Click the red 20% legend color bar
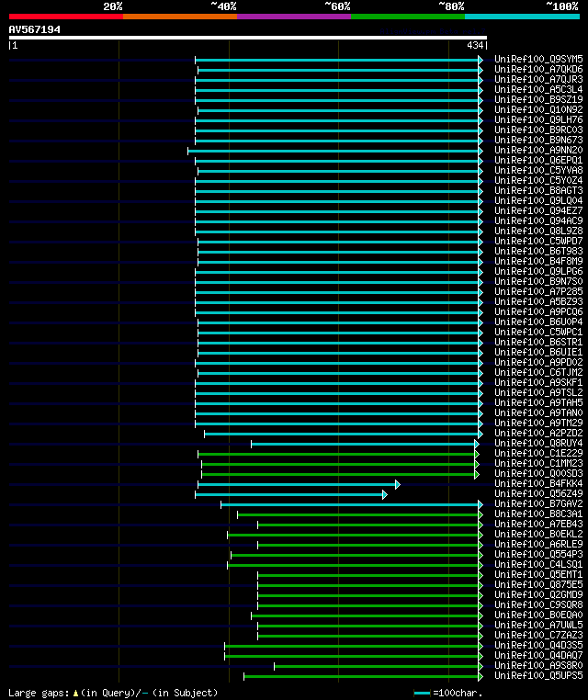This screenshot has height=700, width=588. pos(66,17)
